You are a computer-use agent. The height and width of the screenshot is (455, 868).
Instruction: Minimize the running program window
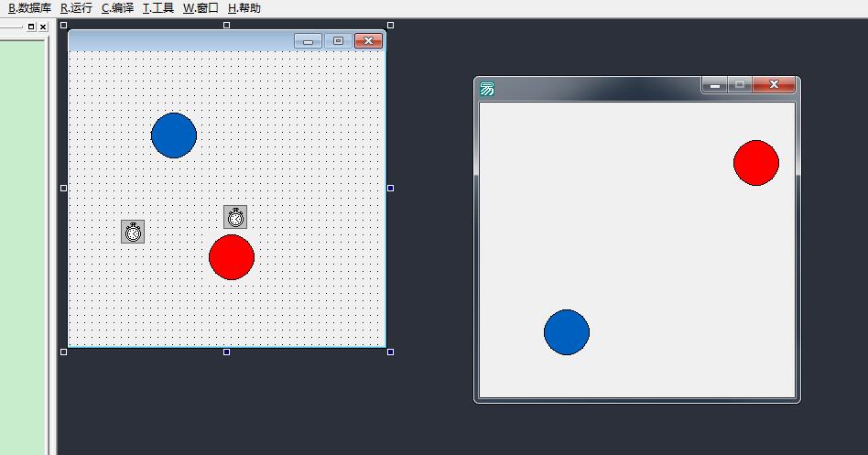[x=715, y=85]
